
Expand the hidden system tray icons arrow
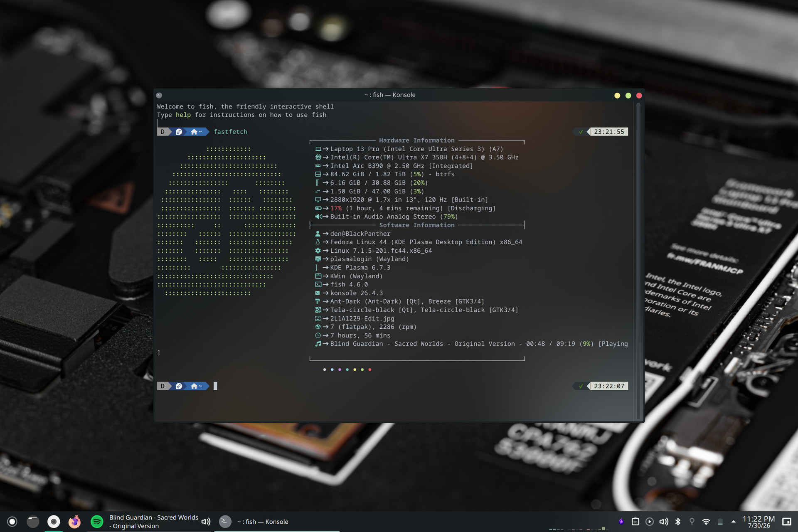click(x=734, y=522)
